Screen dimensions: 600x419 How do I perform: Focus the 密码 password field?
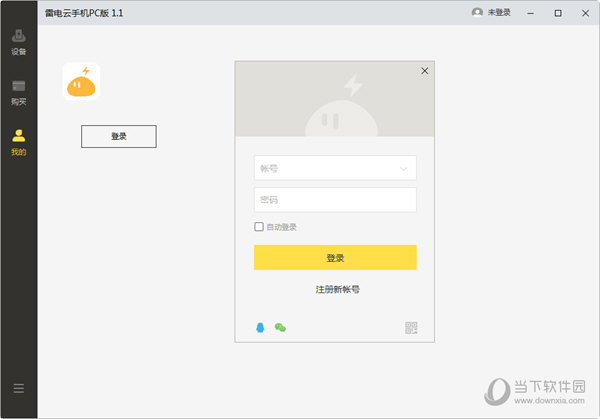pyautogui.click(x=335, y=200)
